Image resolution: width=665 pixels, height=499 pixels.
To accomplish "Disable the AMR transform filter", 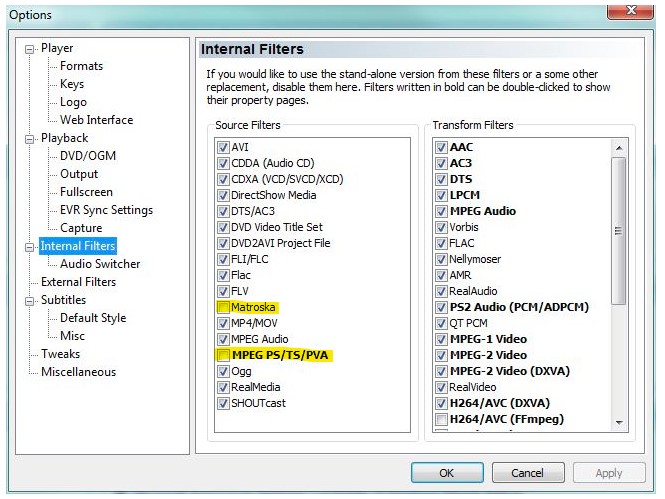I will click(x=441, y=276).
